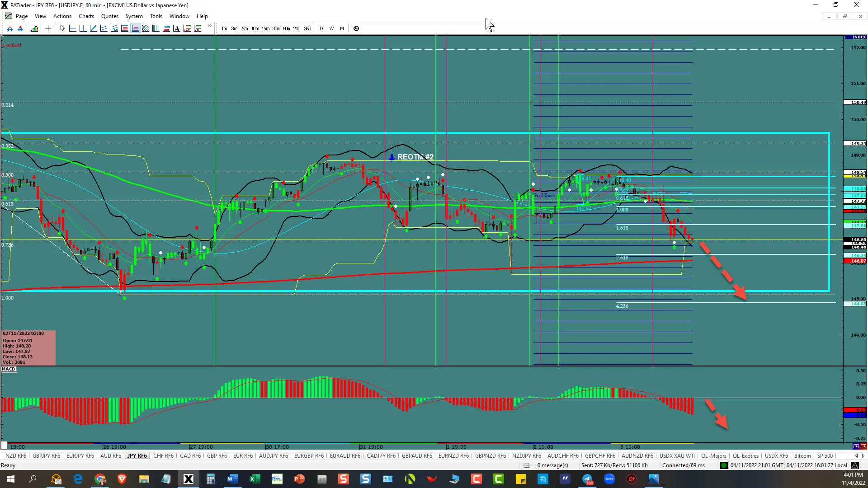
Task: Select the crosshair cursor tool
Action: coord(48,28)
